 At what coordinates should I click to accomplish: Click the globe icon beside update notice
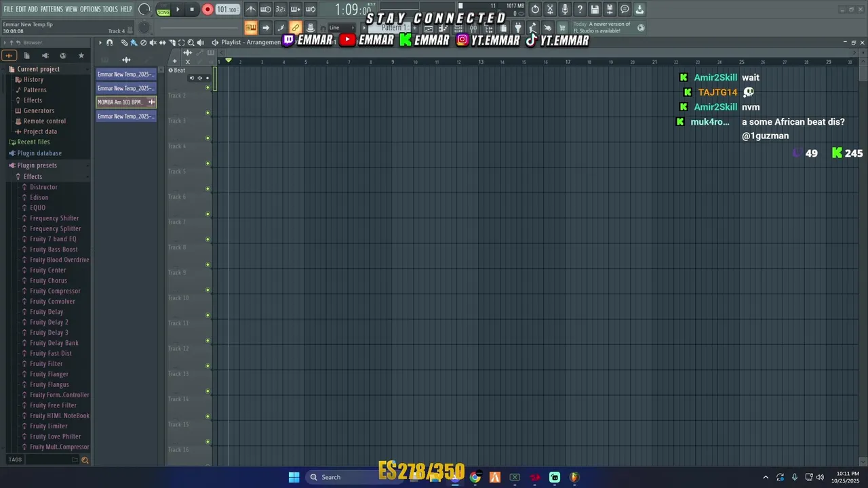pyautogui.click(x=641, y=28)
